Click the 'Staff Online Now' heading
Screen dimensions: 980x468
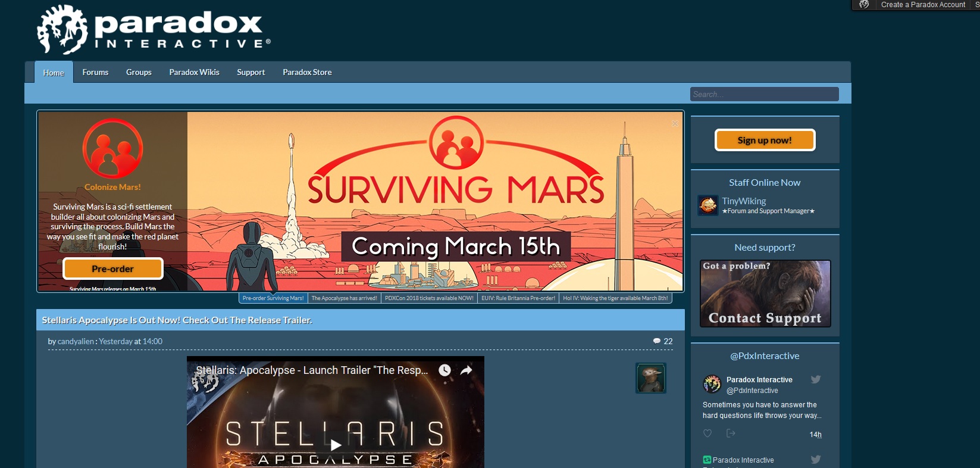(x=765, y=182)
